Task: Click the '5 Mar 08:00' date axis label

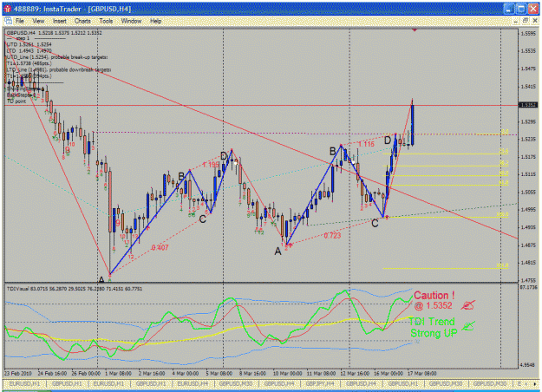Action: click(x=219, y=373)
